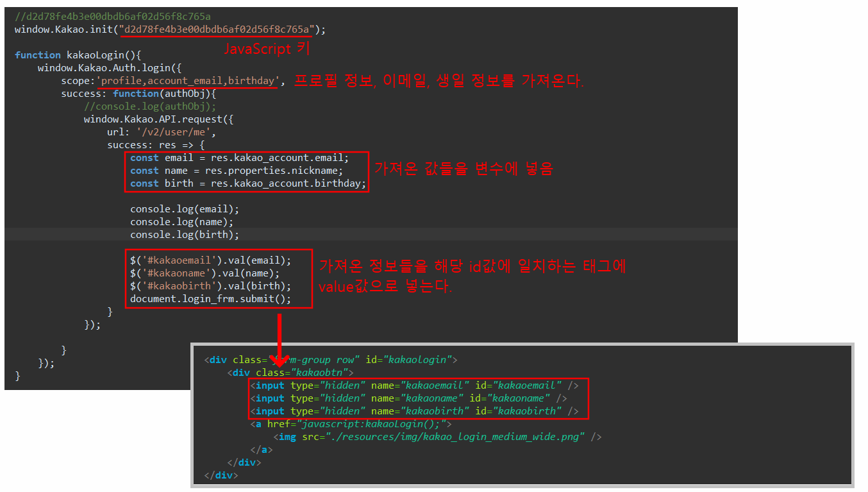Viewport: 868px width, 492px height.
Task: Click the commented //console.log(authObj); line
Action: point(151,106)
